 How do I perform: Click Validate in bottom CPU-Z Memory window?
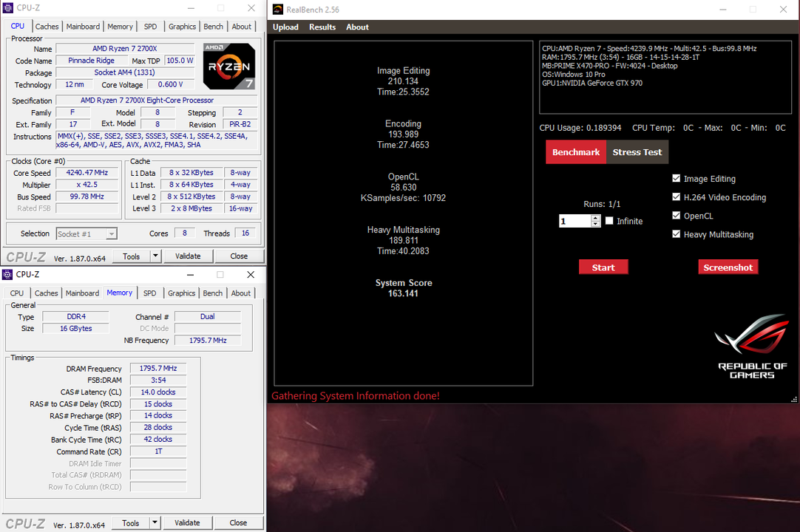(x=187, y=523)
